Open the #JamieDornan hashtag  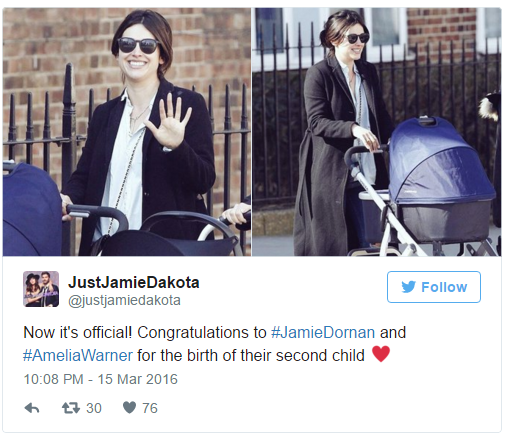(323, 332)
